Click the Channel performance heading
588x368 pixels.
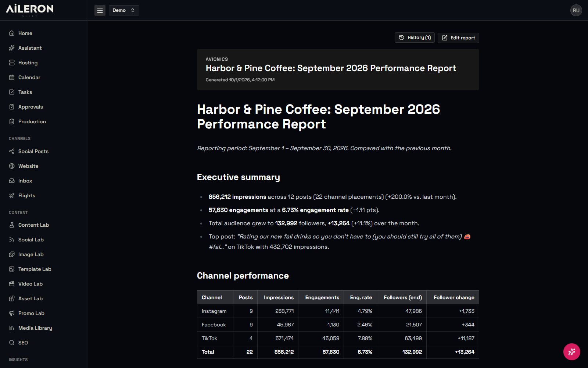click(243, 276)
